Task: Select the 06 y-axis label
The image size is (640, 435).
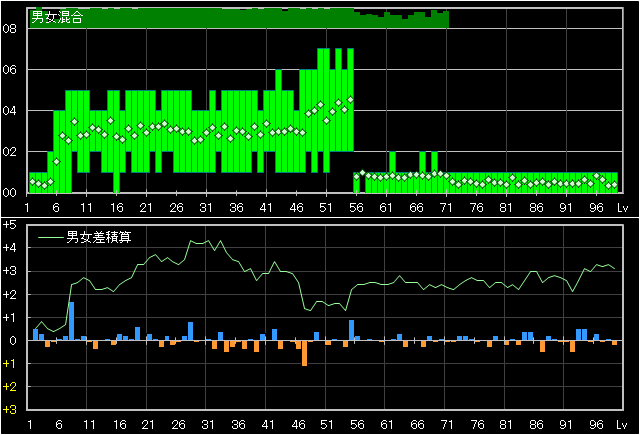Action: [x=9, y=70]
